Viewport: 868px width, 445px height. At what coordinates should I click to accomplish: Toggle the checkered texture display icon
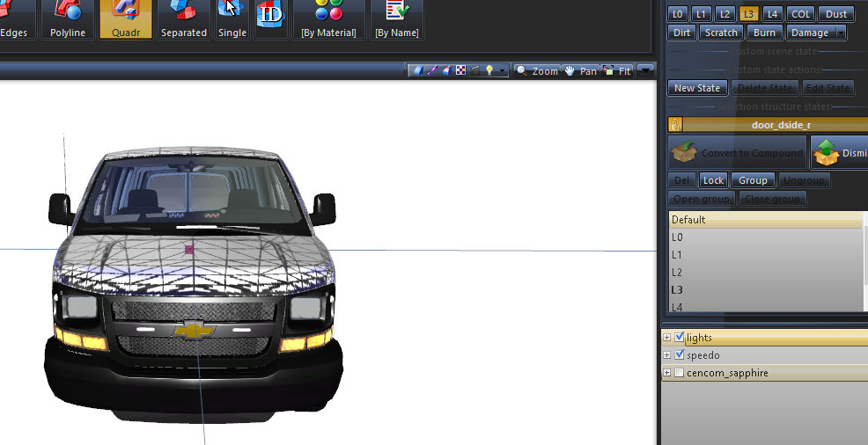pos(460,70)
